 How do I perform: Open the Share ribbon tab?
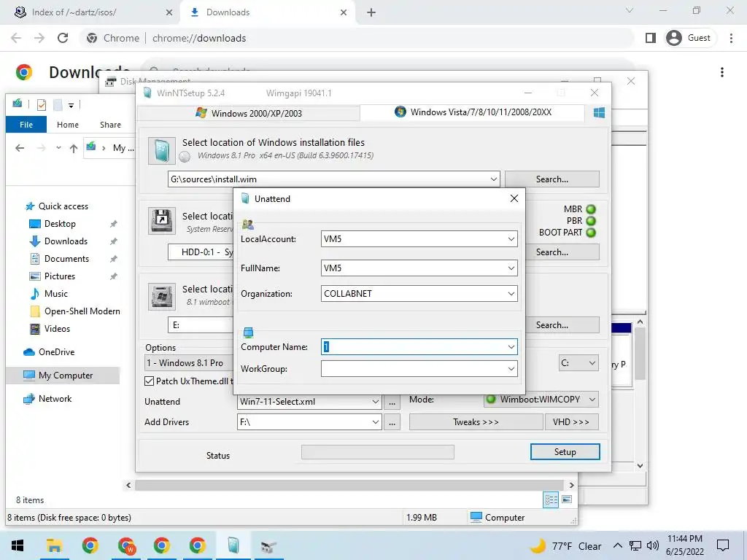coord(110,125)
